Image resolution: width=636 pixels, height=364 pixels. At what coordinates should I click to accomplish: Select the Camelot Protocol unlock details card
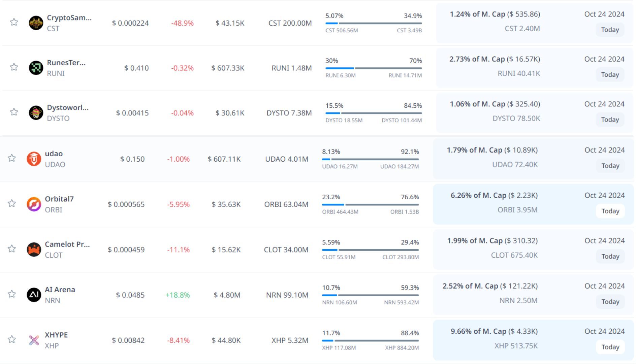pyautogui.click(x=533, y=250)
